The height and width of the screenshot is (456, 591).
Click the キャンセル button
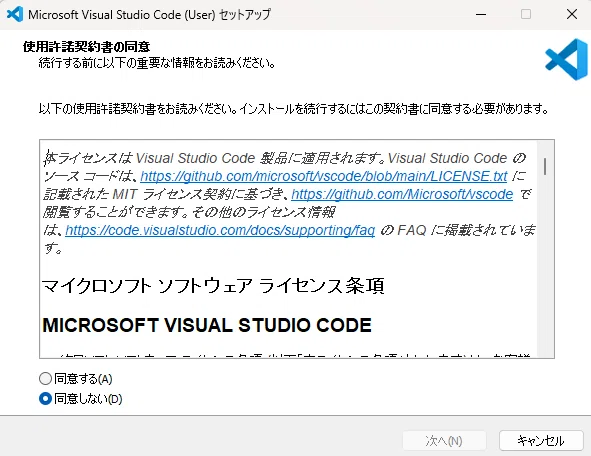541,441
